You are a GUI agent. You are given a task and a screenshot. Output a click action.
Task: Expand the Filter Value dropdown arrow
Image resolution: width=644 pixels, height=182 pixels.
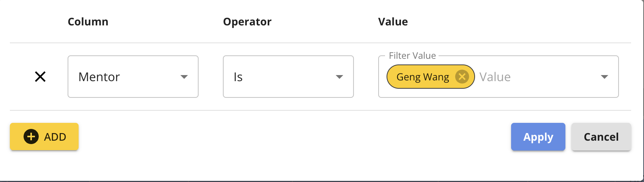pyautogui.click(x=605, y=77)
